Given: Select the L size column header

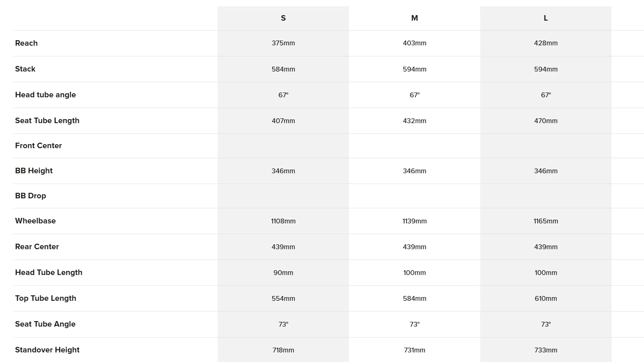Looking at the screenshot, I should 546,18.
